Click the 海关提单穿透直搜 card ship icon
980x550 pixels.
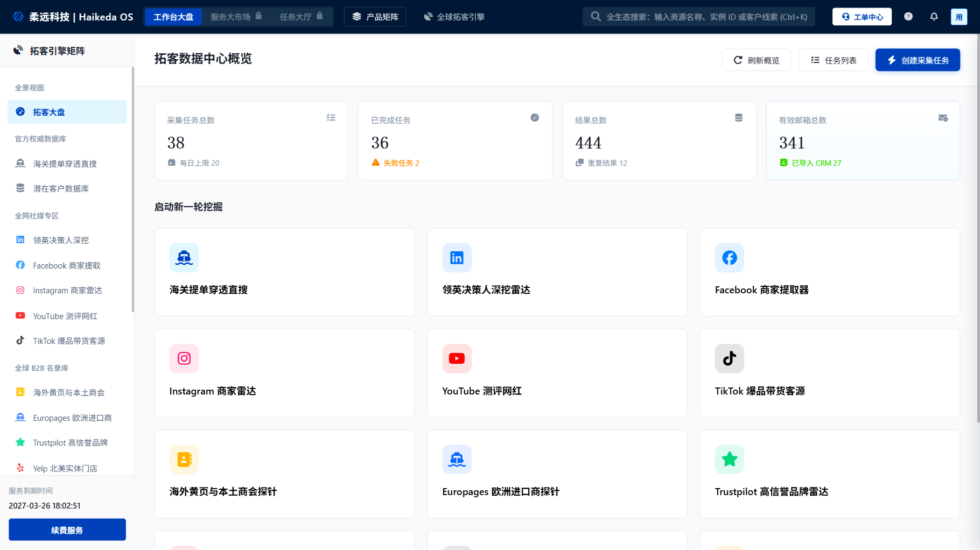click(x=184, y=258)
